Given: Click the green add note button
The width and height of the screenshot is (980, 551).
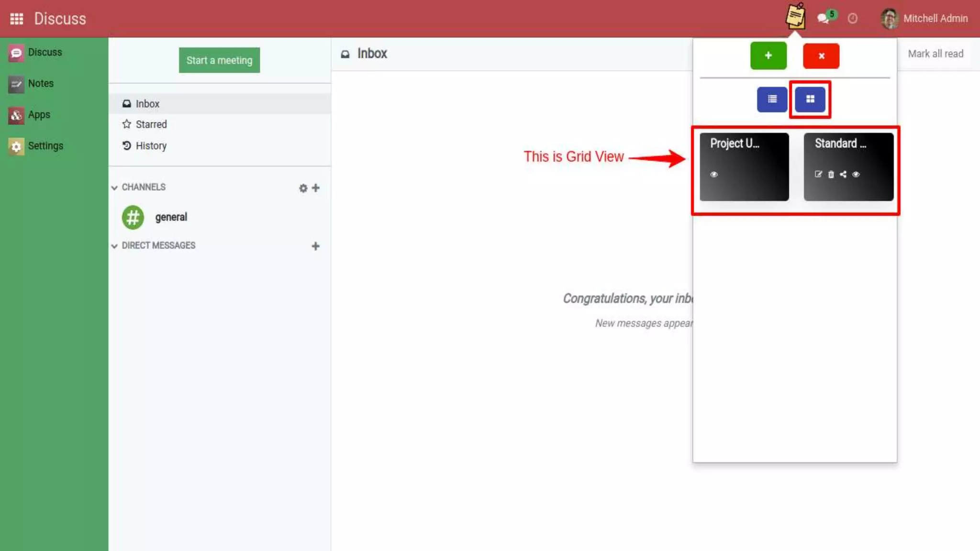Looking at the screenshot, I should pos(768,55).
